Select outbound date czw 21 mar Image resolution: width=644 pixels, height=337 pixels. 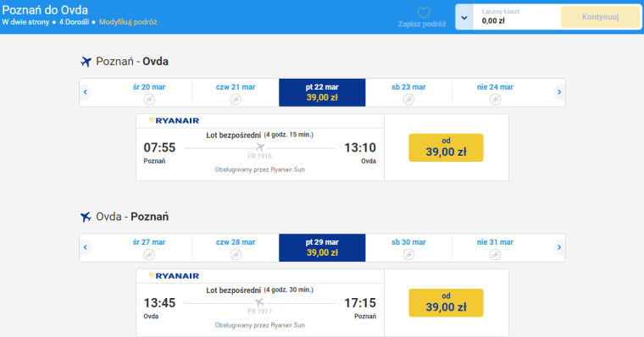236,93
